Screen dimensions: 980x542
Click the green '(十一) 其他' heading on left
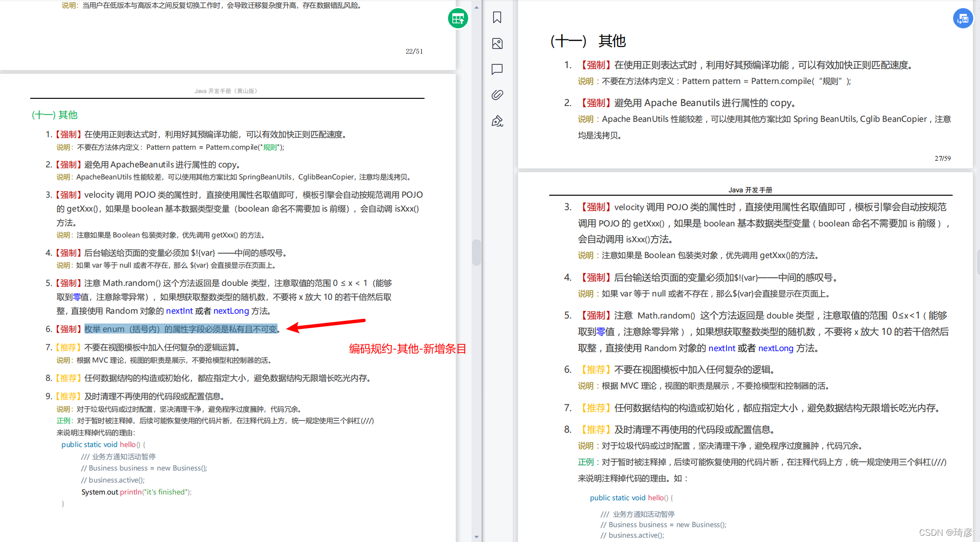click(55, 115)
